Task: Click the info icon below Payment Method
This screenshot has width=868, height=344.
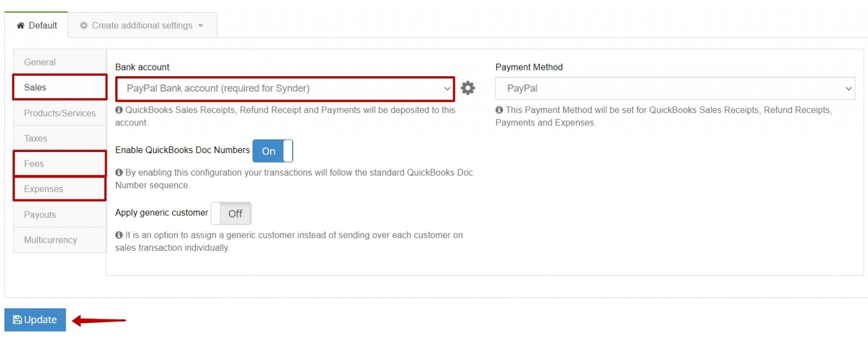Action: point(500,110)
